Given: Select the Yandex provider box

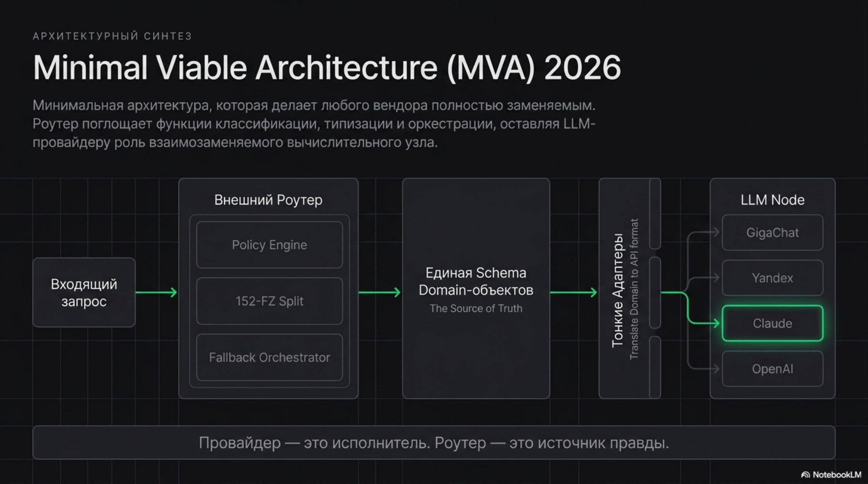Looking at the screenshot, I should click(773, 278).
